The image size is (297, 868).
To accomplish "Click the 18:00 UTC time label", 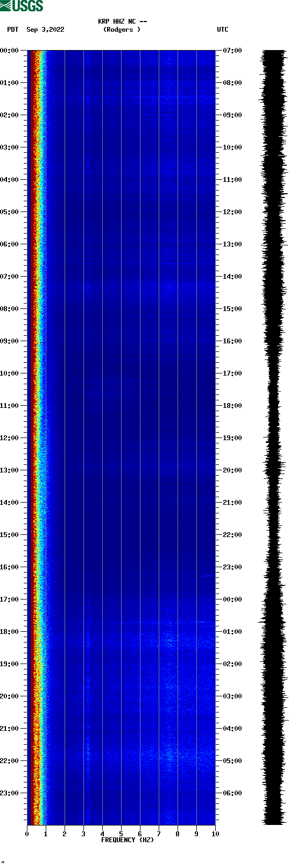I will click(232, 406).
